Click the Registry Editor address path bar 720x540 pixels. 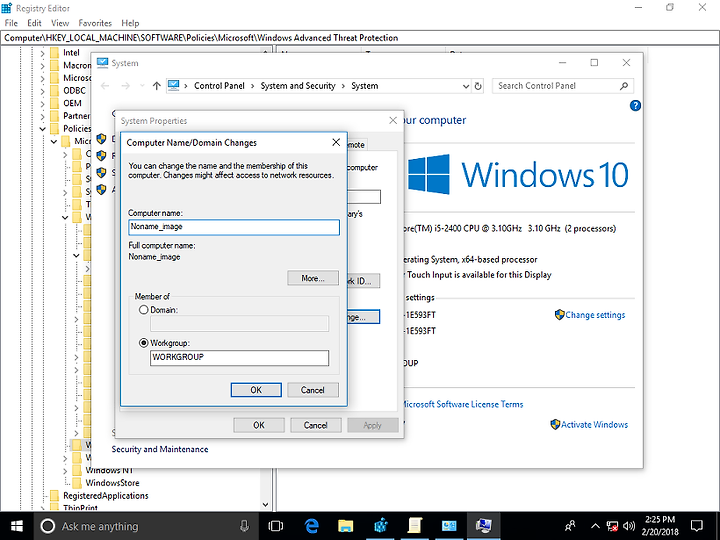[360, 38]
